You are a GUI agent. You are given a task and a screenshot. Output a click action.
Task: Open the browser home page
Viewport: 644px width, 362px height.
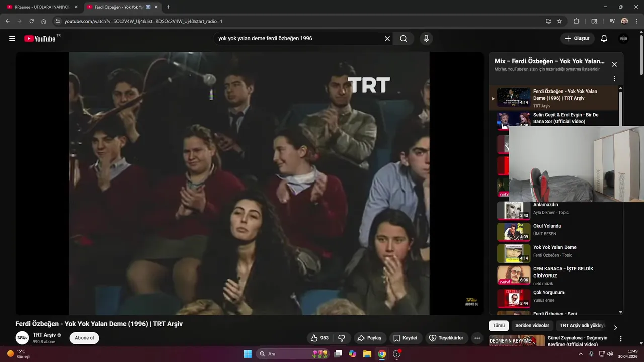[44, 21]
